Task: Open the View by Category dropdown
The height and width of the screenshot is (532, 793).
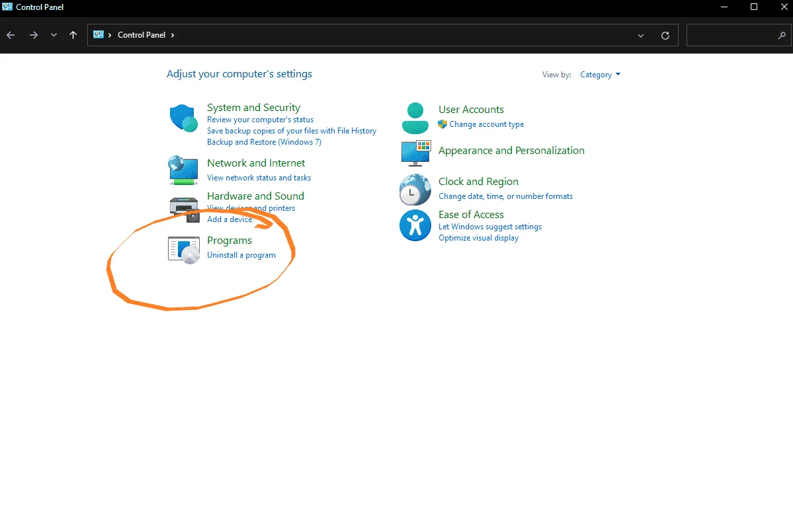Action: (x=600, y=75)
